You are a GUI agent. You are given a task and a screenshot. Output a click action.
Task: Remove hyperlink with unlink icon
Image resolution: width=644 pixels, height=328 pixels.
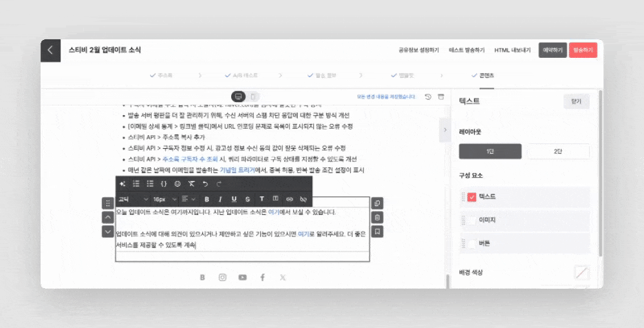click(303, 199)
